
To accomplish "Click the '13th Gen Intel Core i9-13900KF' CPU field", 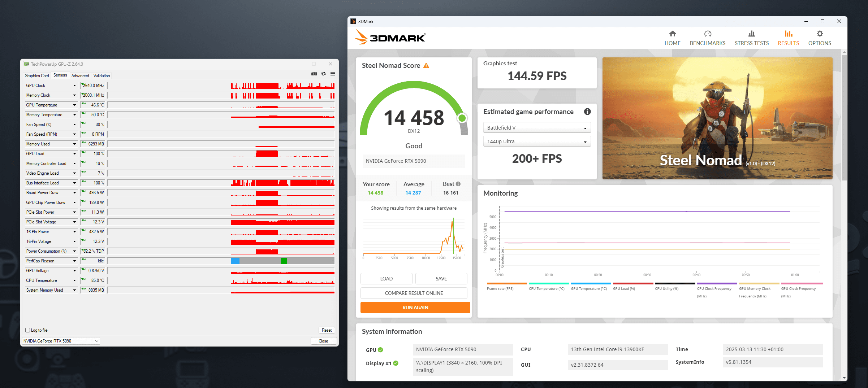I will pyautogui.click(x=618, y=350).
